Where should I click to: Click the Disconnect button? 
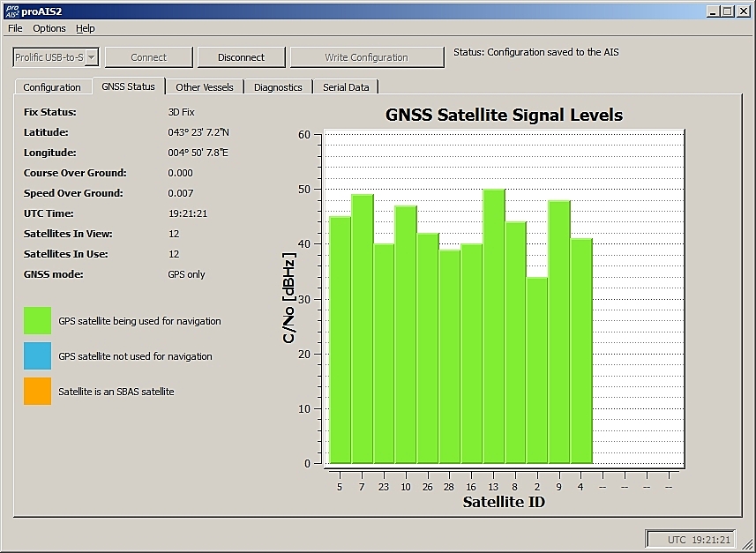coord(241,57)
